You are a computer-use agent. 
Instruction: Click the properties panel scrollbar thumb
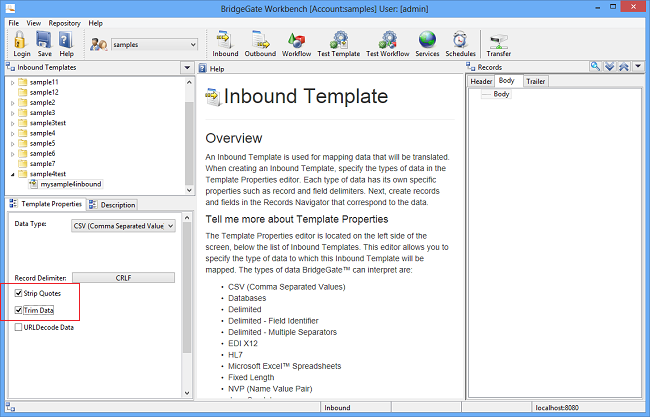(x=187, y=287)
